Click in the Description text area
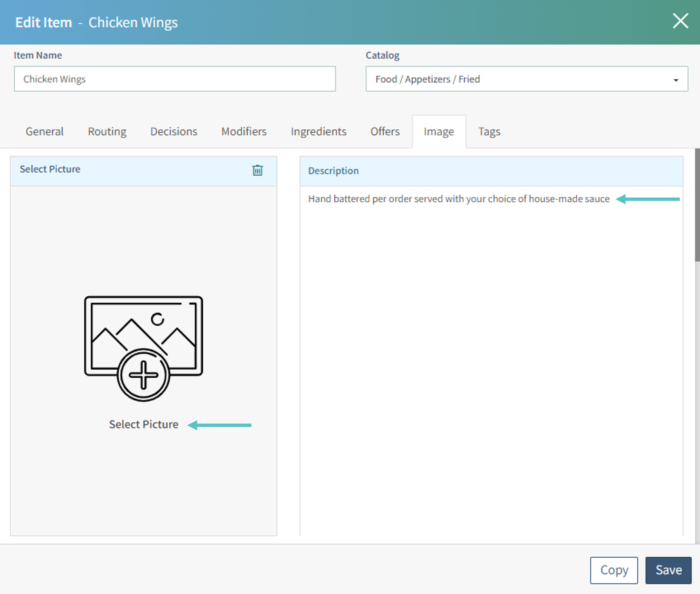This screenshot has width=700, height=594. pos(491,337)
